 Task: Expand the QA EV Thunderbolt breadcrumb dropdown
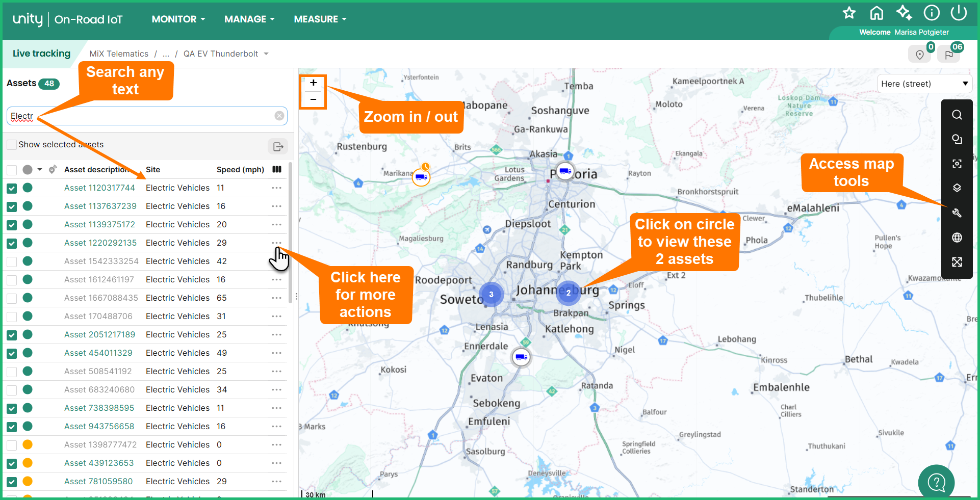tap(266, 54)
